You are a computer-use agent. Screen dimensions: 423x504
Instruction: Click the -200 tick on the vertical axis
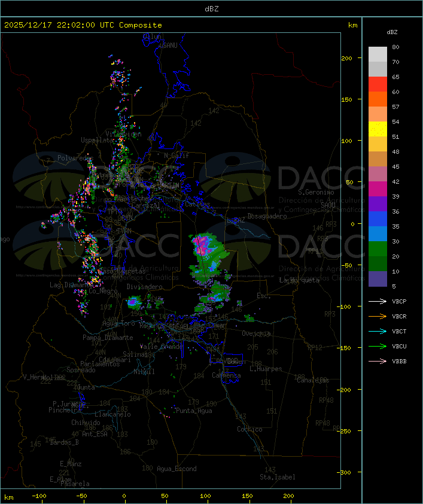pyautogui.click(x=345, y=390)
